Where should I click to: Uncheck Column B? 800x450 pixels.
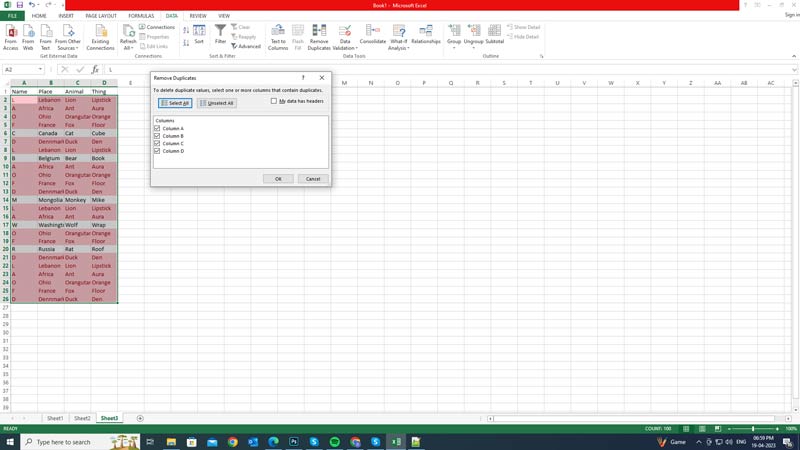(x=157, y=136)
